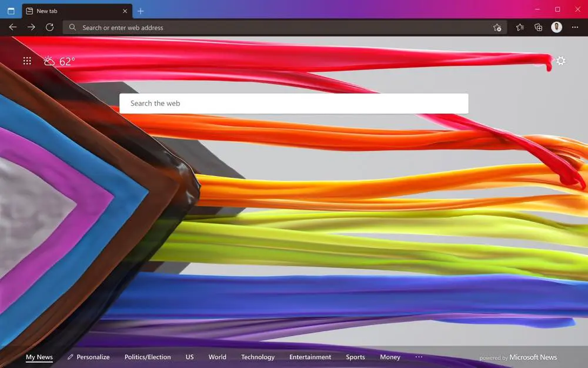Expand the hidden news categories menu
The height and width of the screenshot is (368, 588).
pyautogui.click(x=419, y=357)
